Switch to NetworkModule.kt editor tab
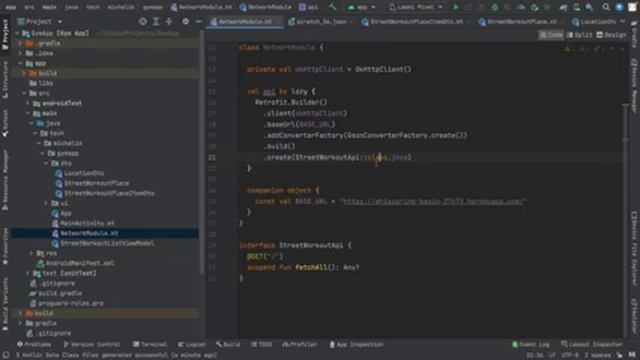 (245, 21)
